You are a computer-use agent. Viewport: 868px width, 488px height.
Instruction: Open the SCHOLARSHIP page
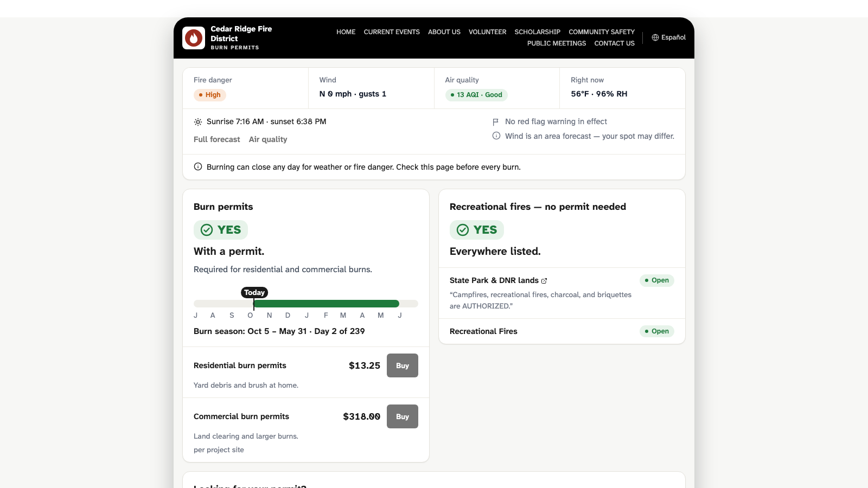coord(537,32)
